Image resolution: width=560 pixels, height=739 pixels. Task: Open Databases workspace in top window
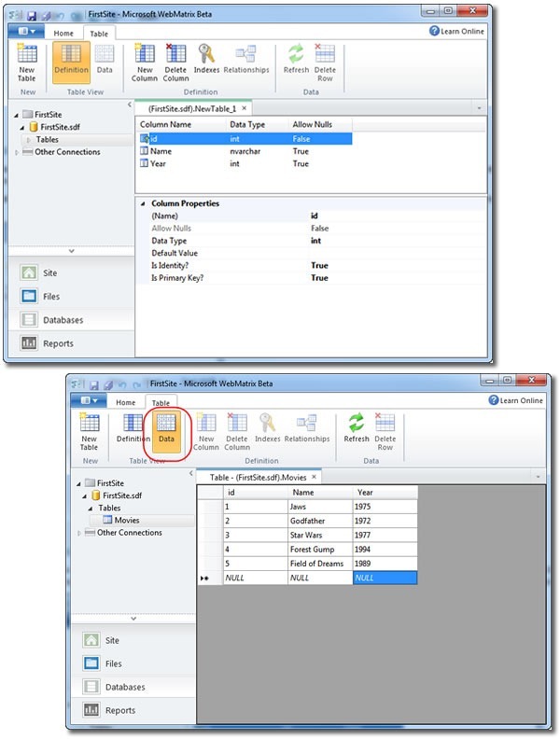[x=71, y=320]
